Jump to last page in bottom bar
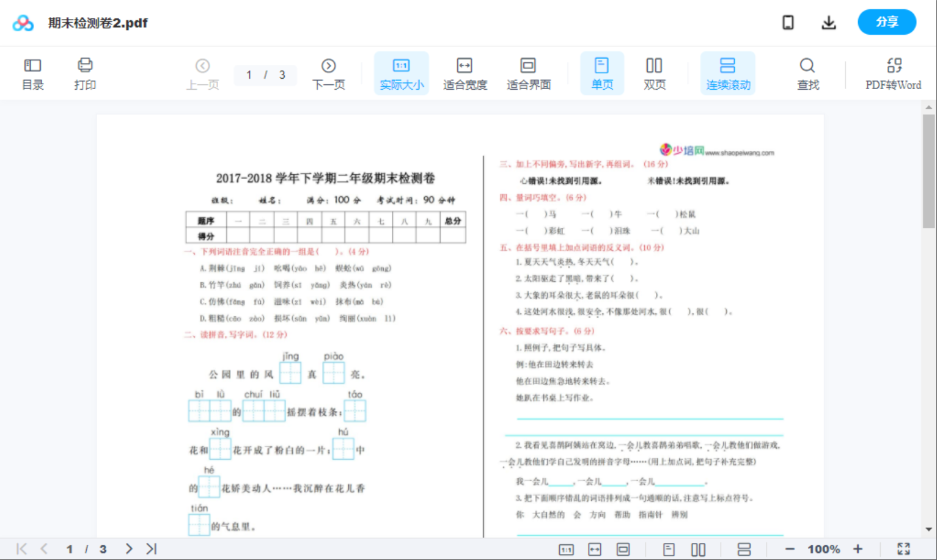This screenshot has height=560, width=937. [x=152, y=549]
